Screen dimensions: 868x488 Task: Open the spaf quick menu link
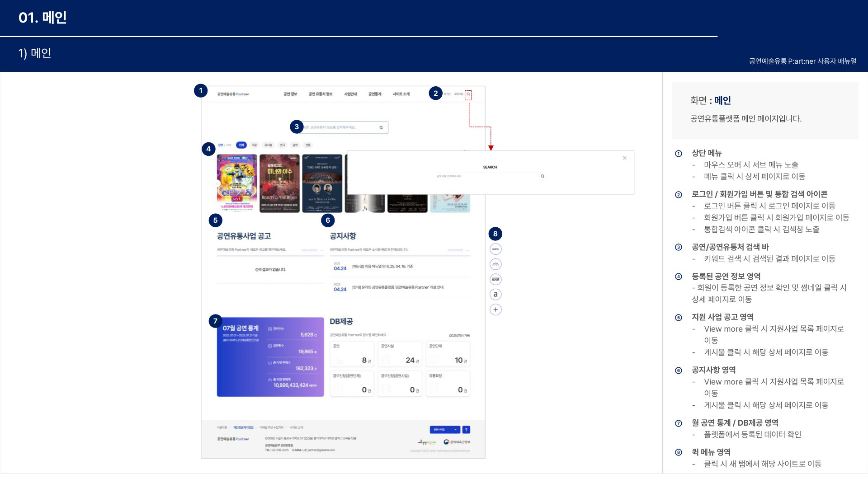(x=495, y=279)
